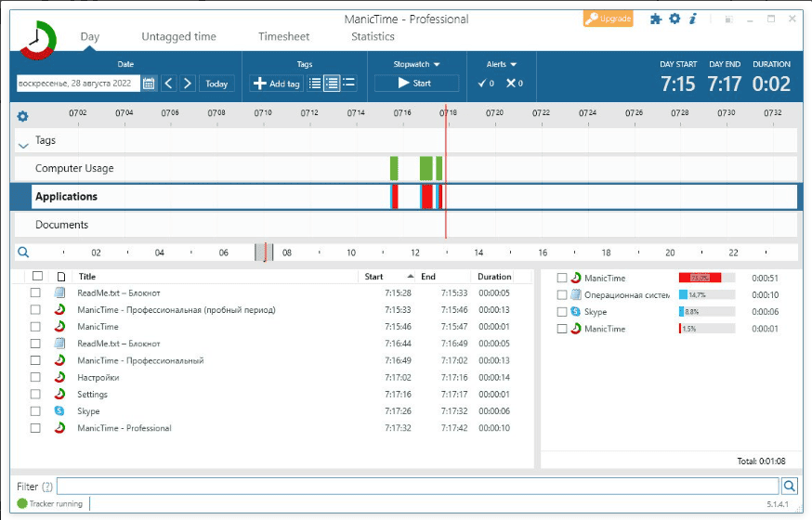The height and width of the screenshot is (520, 812).
Task: Click the filter help question mark
Action: click(x=47, y=487)
